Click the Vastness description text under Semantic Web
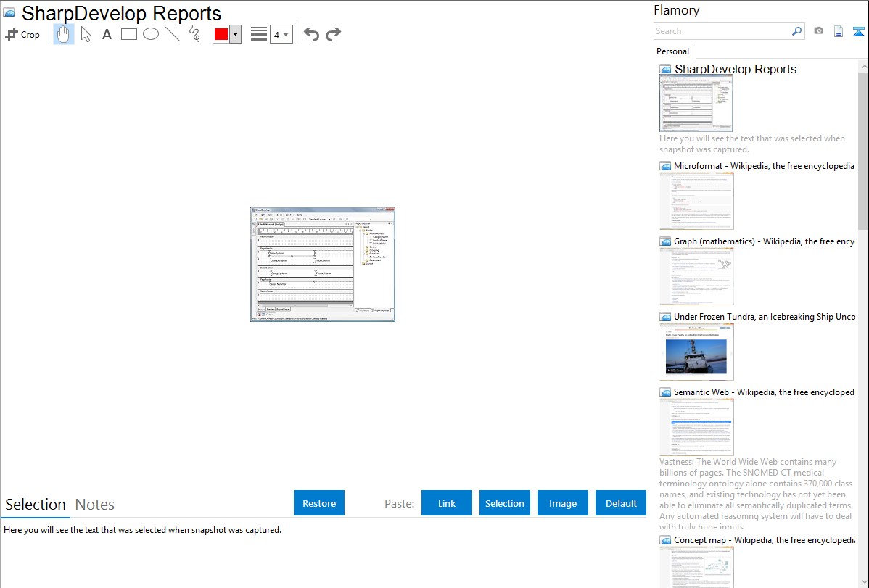Viewport: 869px width, 588px height. pos(756,494)
